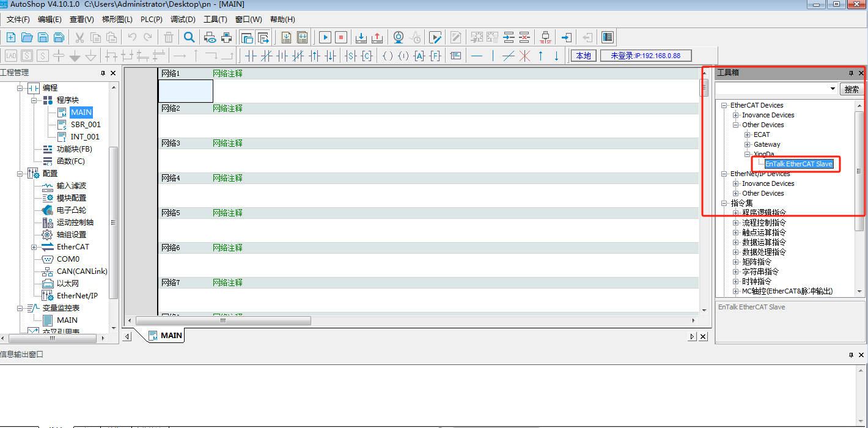The height and width of the screenshot is (428, 868).
Task: Open the library book icon
Action: click(607, 37)
